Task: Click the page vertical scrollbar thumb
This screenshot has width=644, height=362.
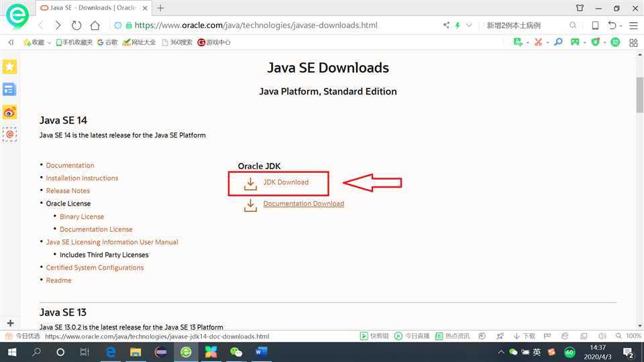Action: [640, 95]
